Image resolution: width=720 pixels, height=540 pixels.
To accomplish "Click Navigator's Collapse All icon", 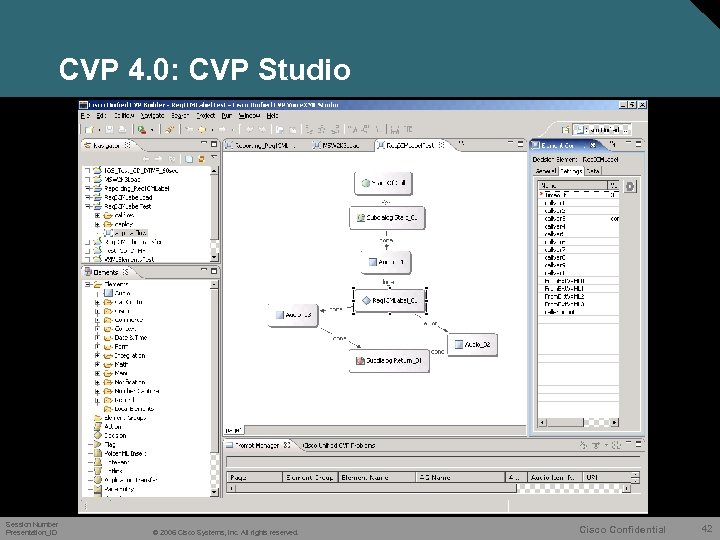I will click(189, 159).
